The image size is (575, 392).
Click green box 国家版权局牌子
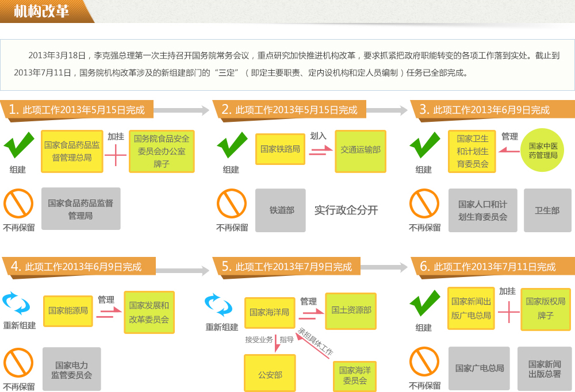[x=545, y=309]
